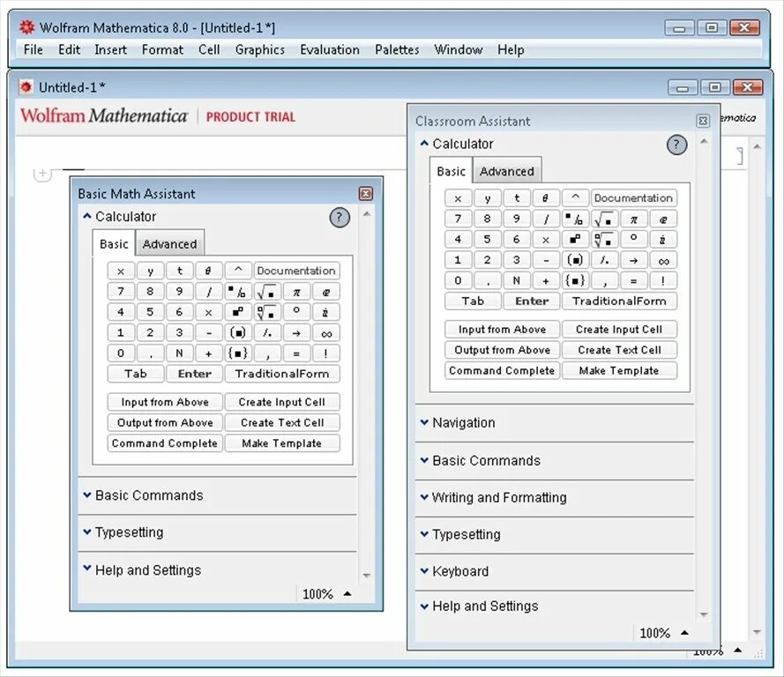
Task: Click Enter key in Basic Math Assistant
Action: point(195,374)
